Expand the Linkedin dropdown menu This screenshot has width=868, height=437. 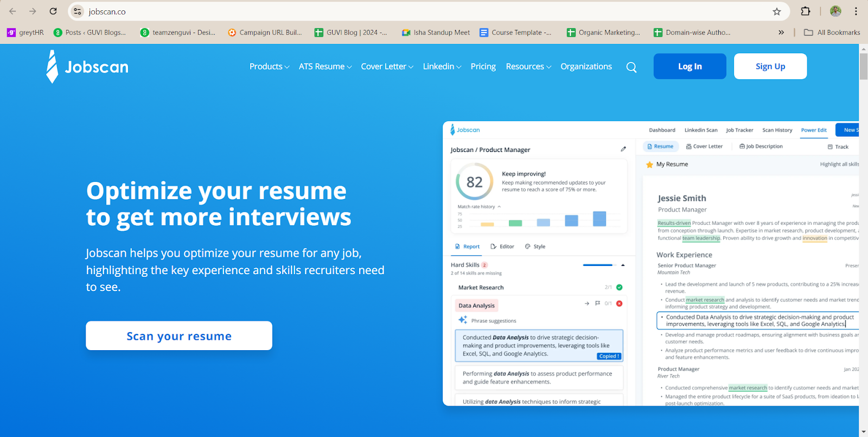[442, 66]
